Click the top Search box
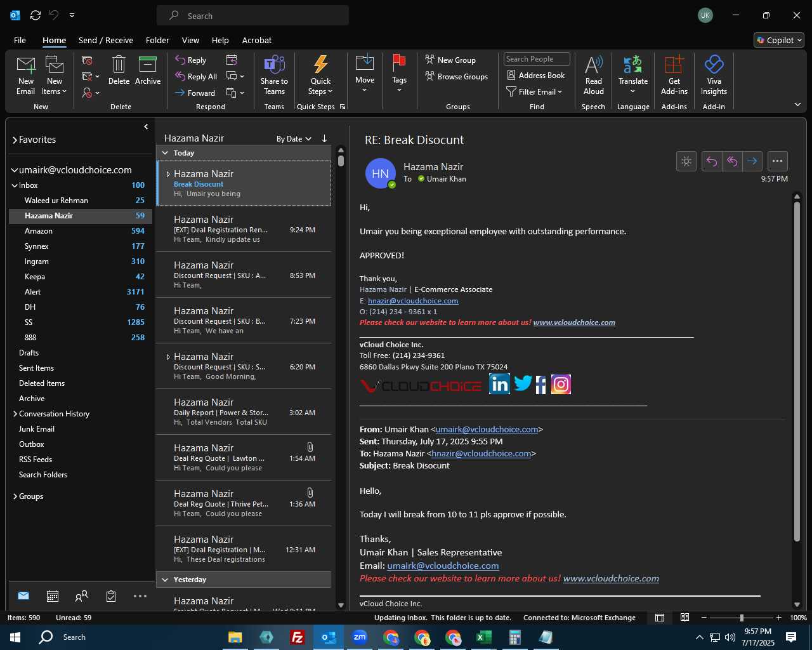 pyautogui.click(x=252, y=15)
